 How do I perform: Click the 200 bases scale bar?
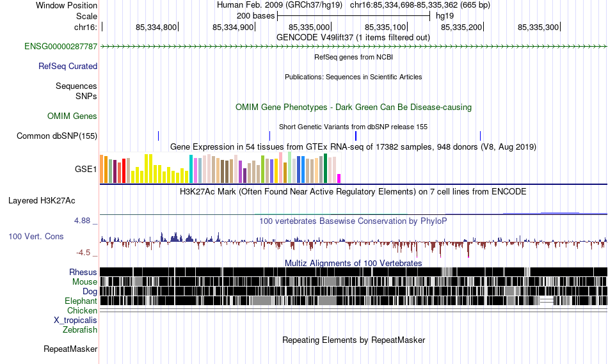click(x=354, y=16)
